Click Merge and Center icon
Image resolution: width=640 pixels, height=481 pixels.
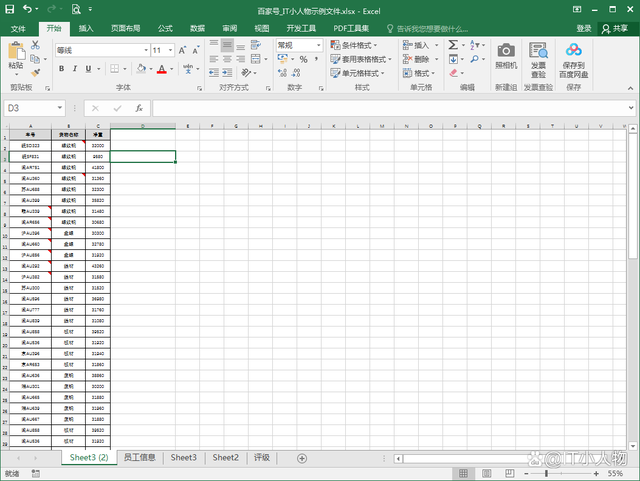pyautogui.click(x=256, y=59)
